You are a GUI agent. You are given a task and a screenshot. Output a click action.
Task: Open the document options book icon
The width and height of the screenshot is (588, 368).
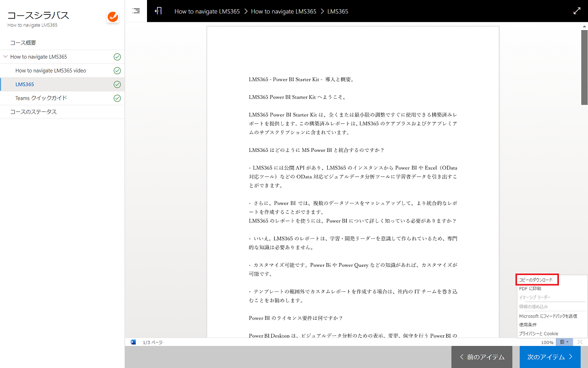[562, 342]
